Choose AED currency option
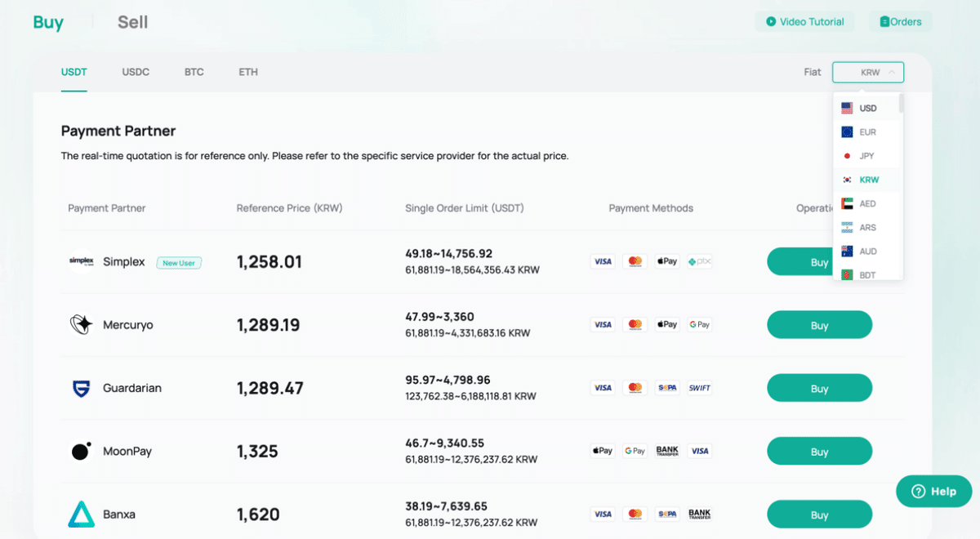Image resolution: width=980 pixels, height=539 pixels. [867, 203]
